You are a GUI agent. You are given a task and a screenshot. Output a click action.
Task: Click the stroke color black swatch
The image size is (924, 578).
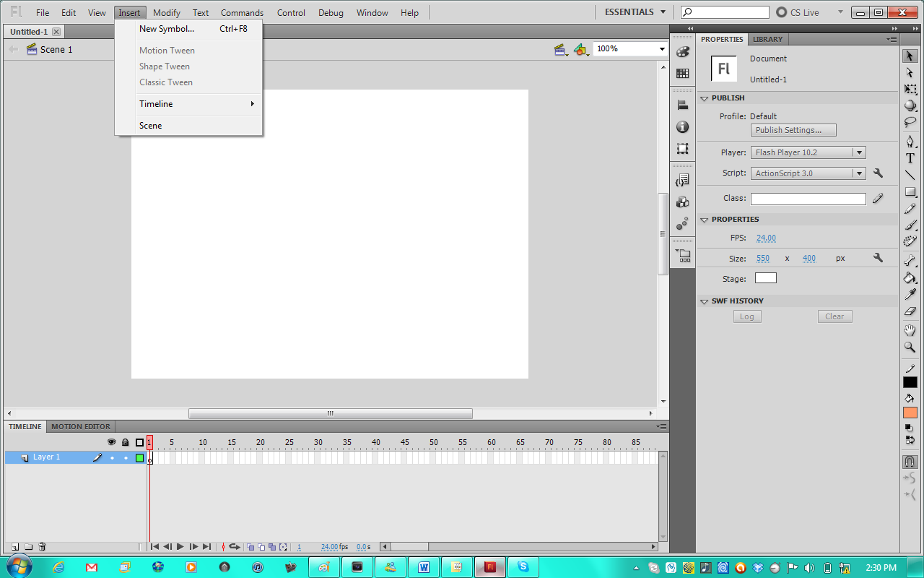pyautogui.click(x=910, y=382)
